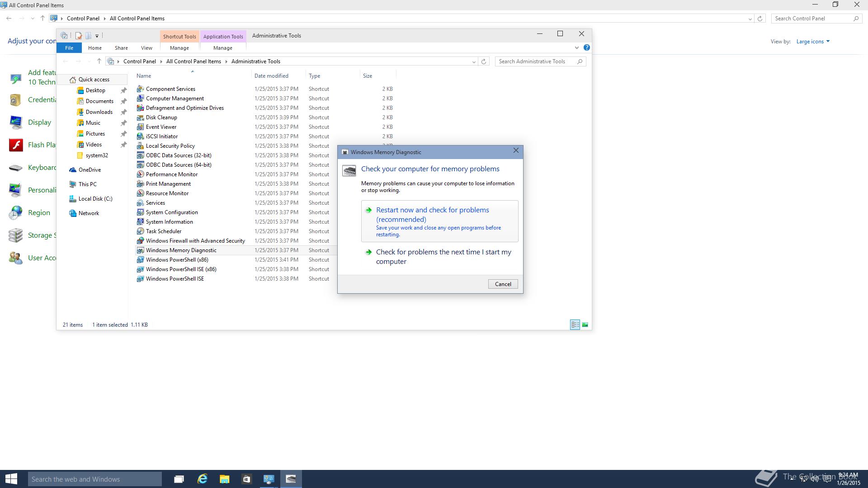Open Control Panel window address history dropdown
Image resolution: width=868 pixels, height=488 pixels.
coord(750,19)
